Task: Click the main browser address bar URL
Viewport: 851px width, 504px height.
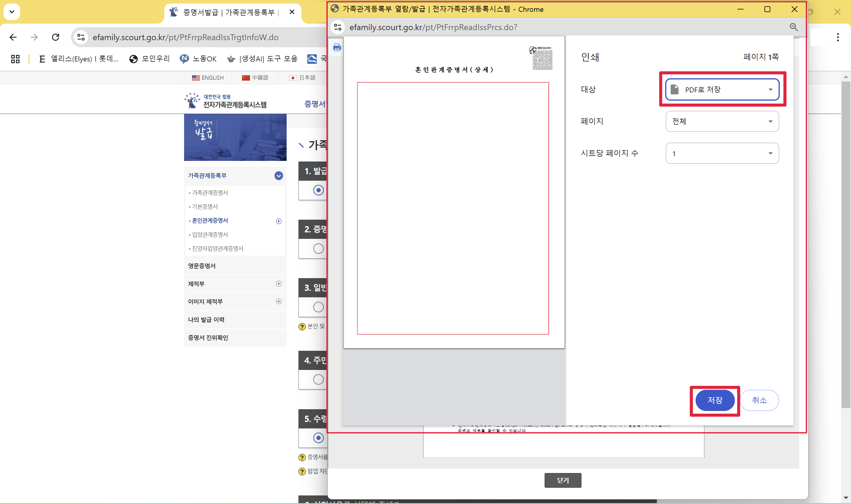Action: point(186,37)
